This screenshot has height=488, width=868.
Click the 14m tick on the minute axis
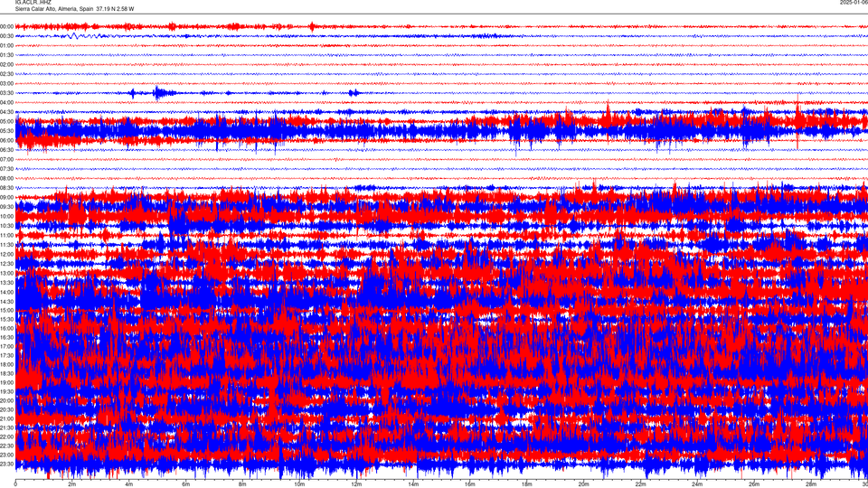tap(413, 484)
